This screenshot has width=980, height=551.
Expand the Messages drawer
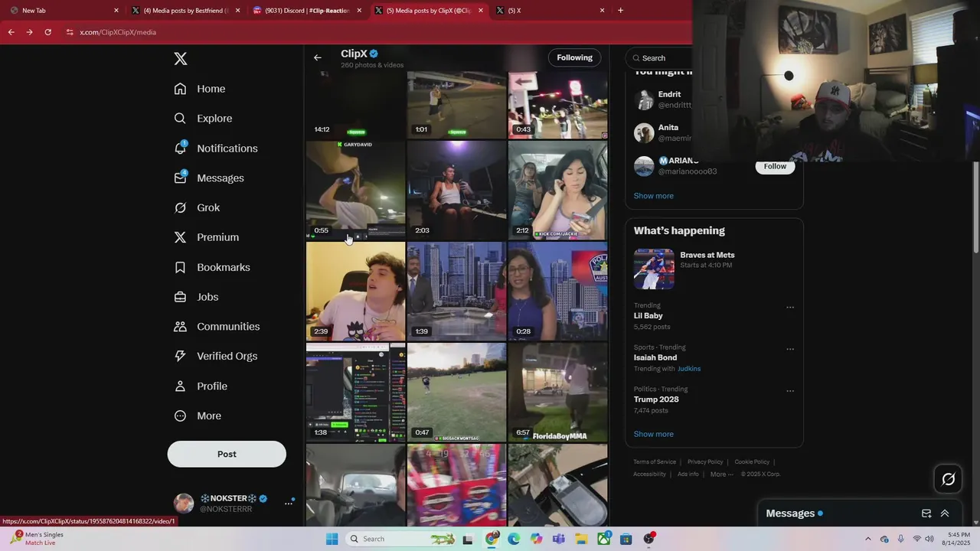[x=945, y=514]
